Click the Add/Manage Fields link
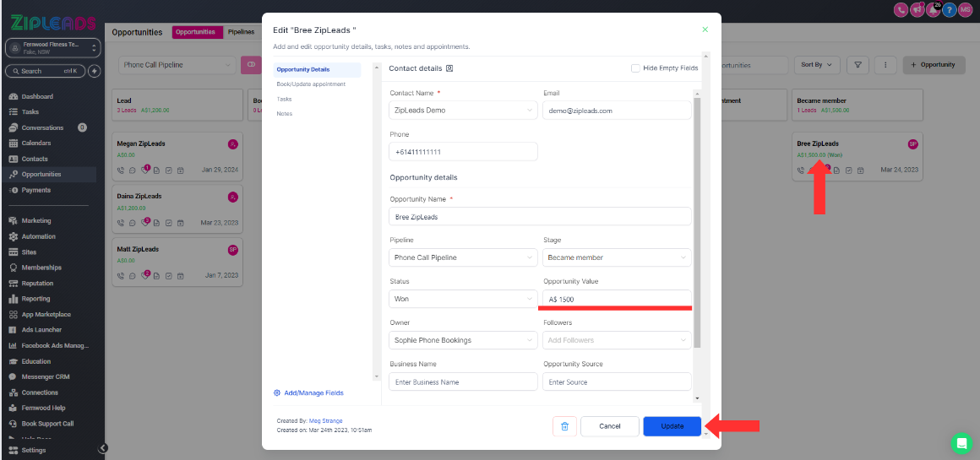 pyautogui.click(x=308, y=393)
